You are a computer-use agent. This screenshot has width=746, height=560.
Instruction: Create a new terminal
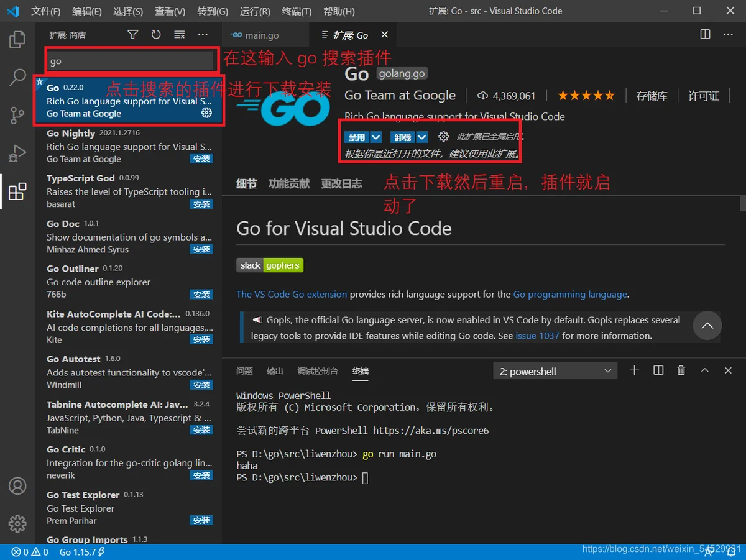click(634, 370)
